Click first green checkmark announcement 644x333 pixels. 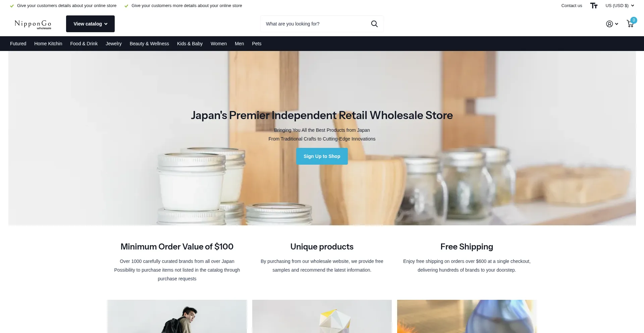tap(63, 6)
